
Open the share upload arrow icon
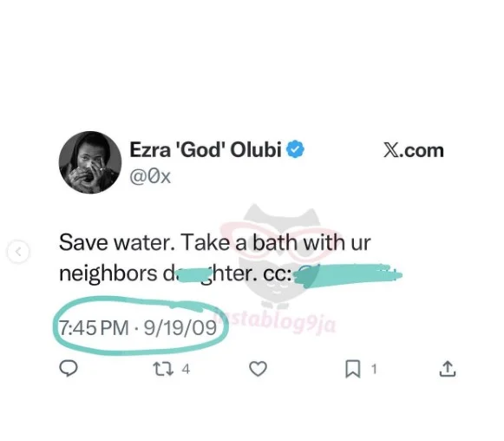[448, 369]
